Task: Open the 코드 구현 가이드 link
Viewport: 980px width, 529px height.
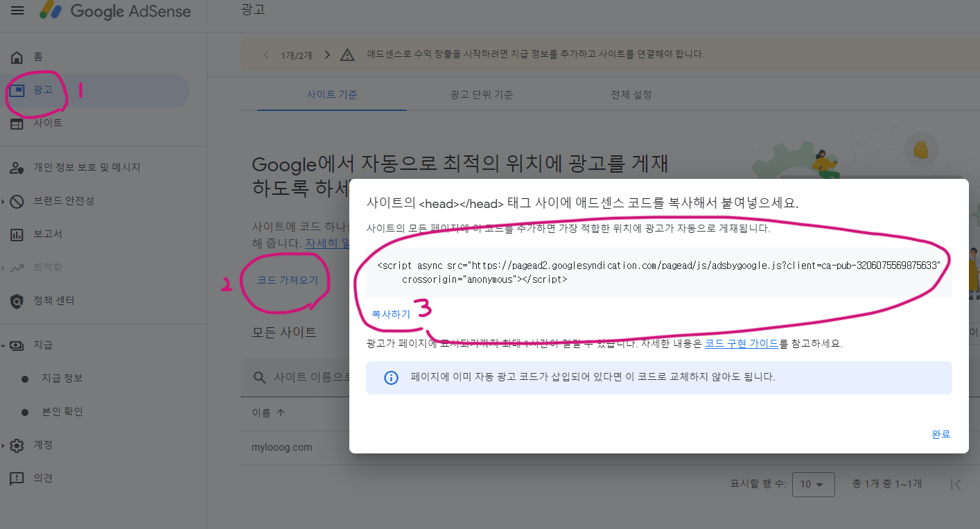Action: click(x=742, y=343)
